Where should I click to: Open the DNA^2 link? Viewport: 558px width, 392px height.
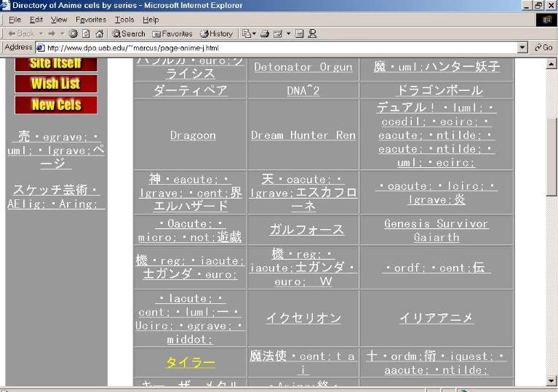(303, 91)
